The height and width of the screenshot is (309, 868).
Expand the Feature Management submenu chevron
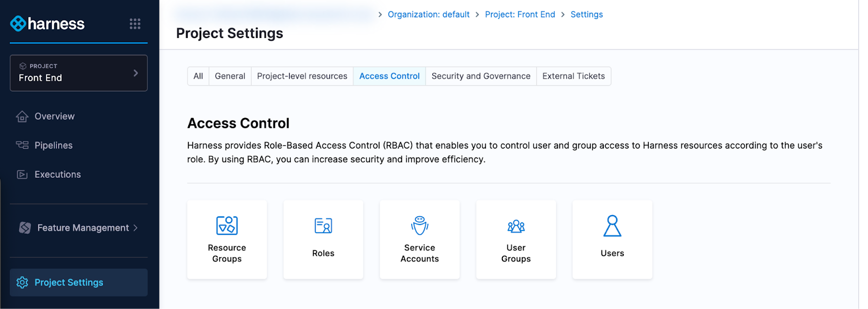click(136, 228)
